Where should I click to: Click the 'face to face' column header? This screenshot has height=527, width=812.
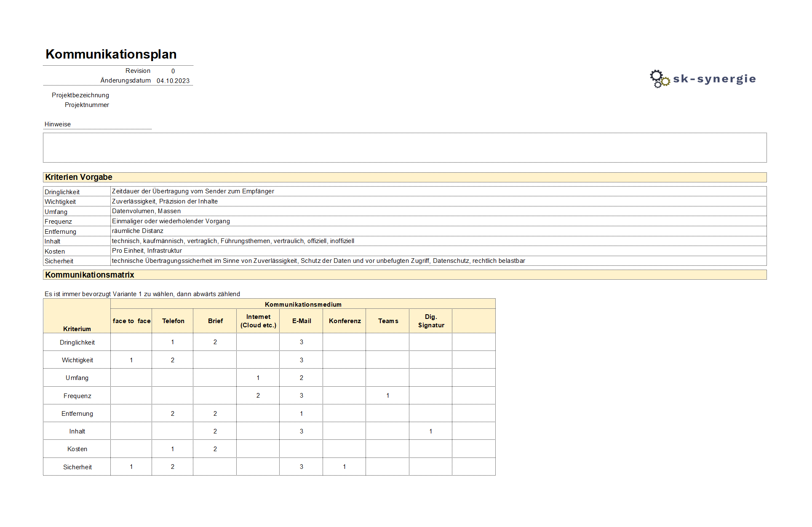131,321
